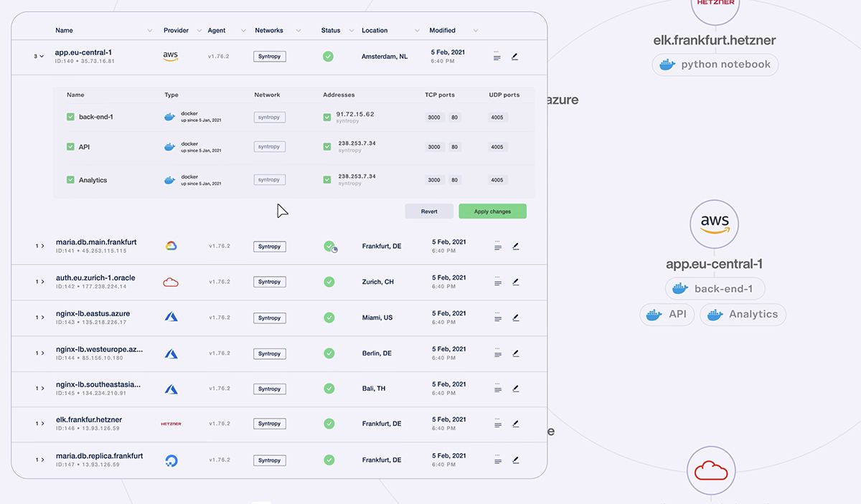861x504 pixels.
Task: Click elk.frankfurt.hetzner node label in topology
Action: 715,41
